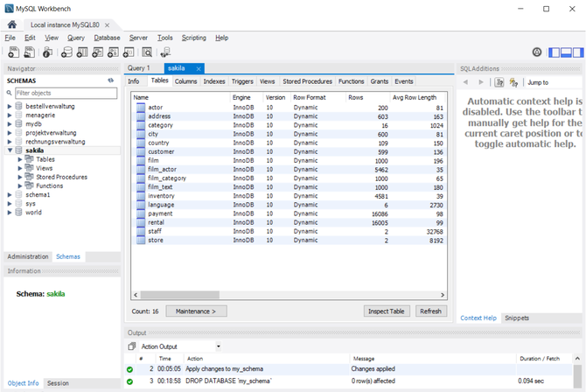Create new SQL tab toolbar icon
The image size is (586, 392).
tap(13, 52)
